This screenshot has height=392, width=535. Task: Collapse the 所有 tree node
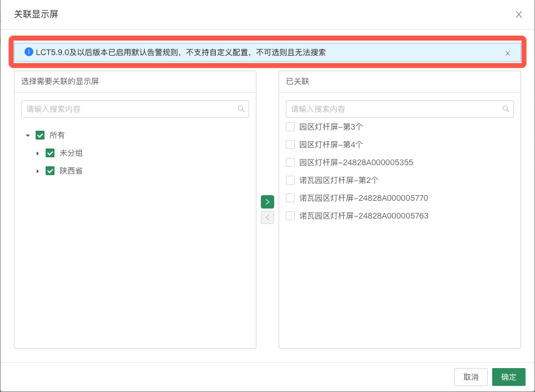28,135
